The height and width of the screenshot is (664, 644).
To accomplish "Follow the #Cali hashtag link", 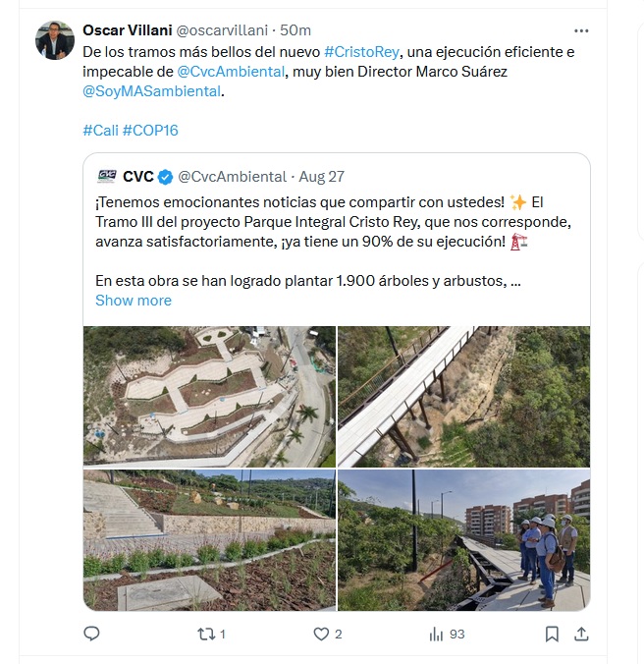I will 100,130.
